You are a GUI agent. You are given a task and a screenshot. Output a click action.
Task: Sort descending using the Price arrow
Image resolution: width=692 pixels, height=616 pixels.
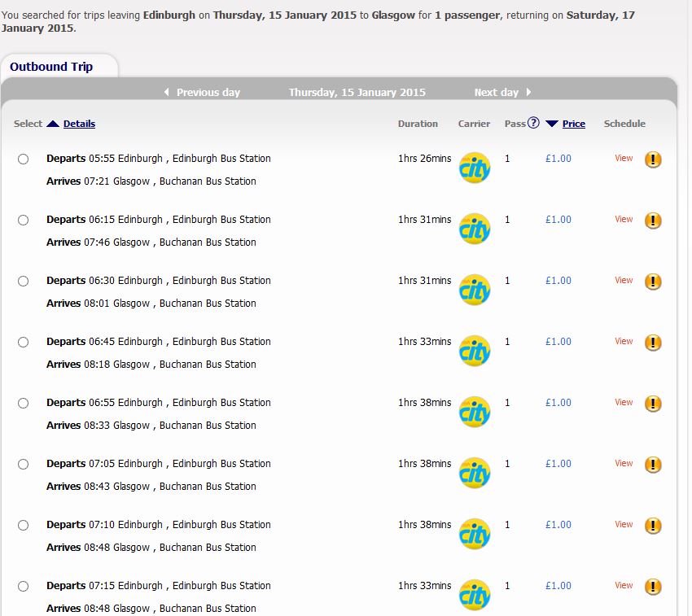(552, 124)
